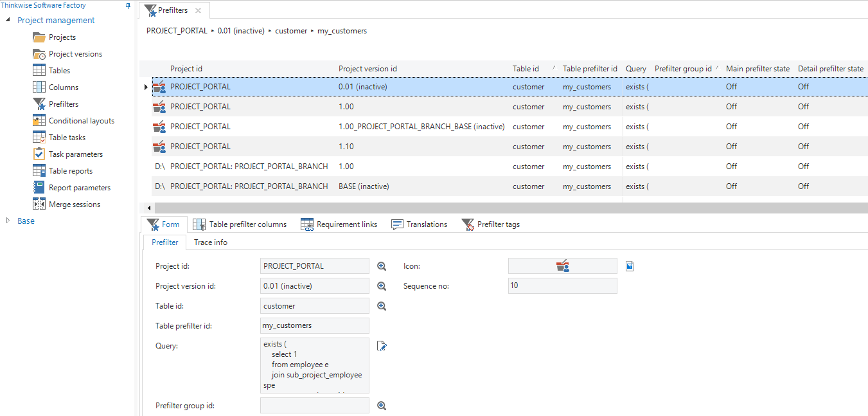Switch to the Trace info tab
Image resolution: width=868 pixels, height=416 pixels.
pos(210,242)
